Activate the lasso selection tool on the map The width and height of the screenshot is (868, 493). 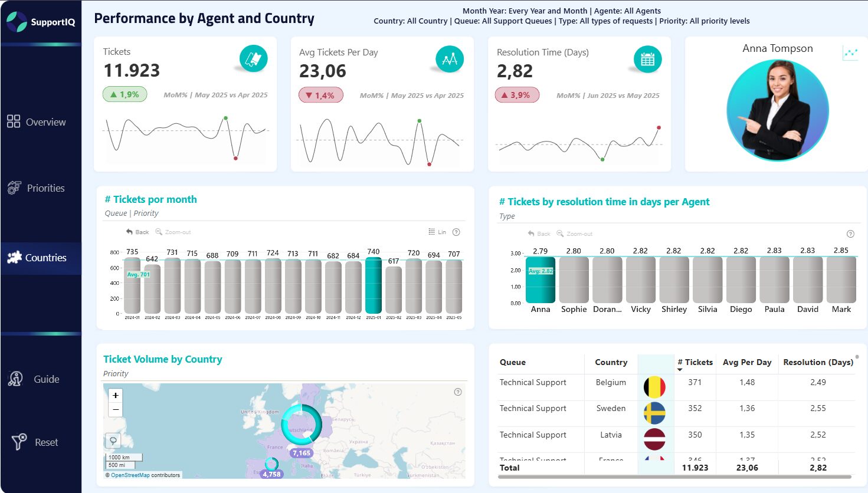tap(113, 440)
